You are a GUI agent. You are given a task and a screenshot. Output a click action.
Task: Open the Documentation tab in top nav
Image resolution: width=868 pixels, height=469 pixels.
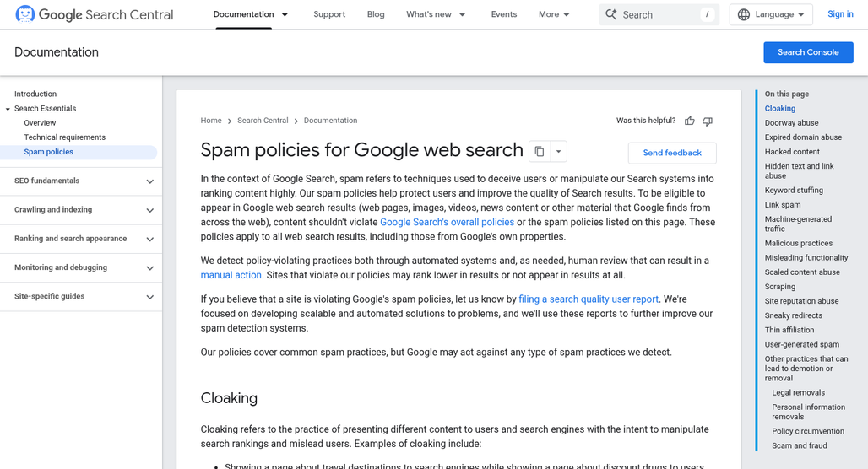coord(243,14)
